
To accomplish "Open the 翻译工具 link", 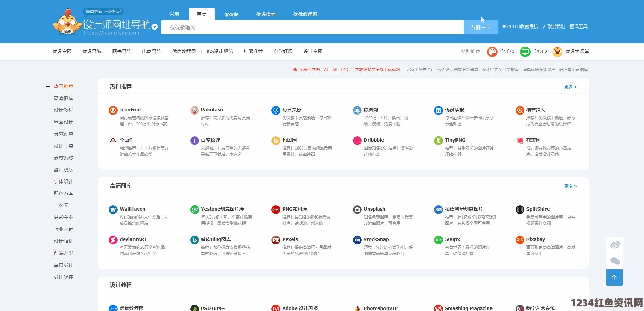I will (578, 27).
